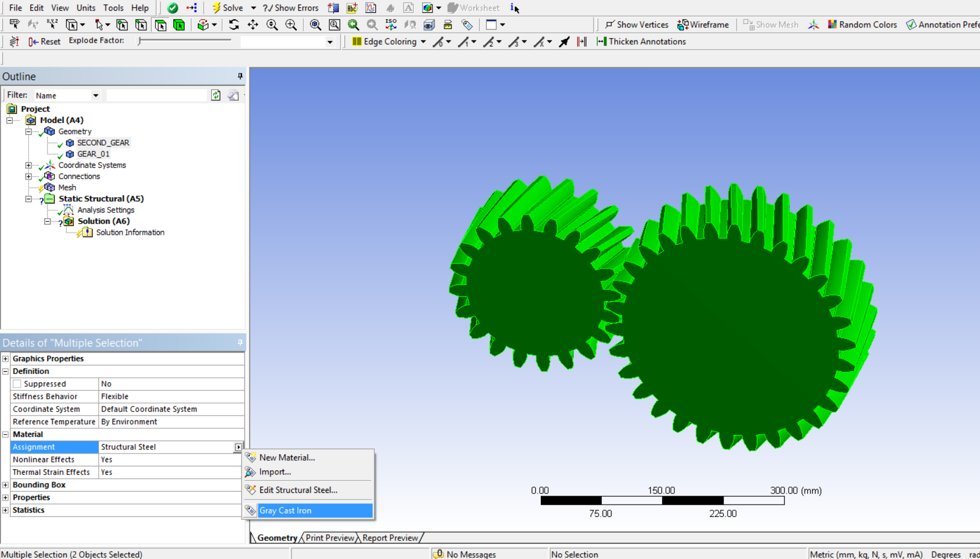
Task: Toggle Thicken Annotations
Action: tap(641, 41)
